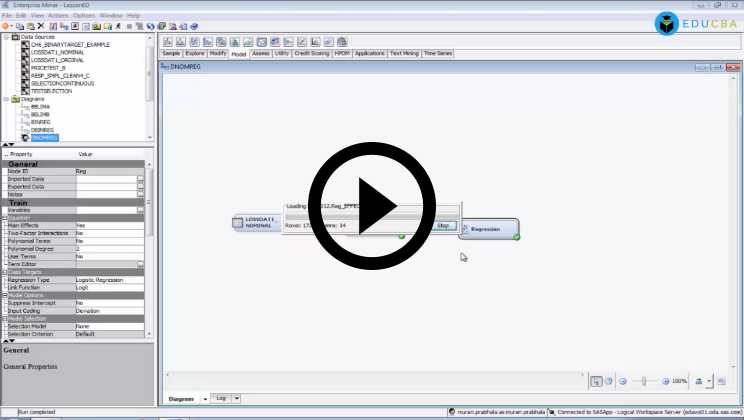Adjust the diagram zoom slider
744x420 pixels.
(645, 381)
